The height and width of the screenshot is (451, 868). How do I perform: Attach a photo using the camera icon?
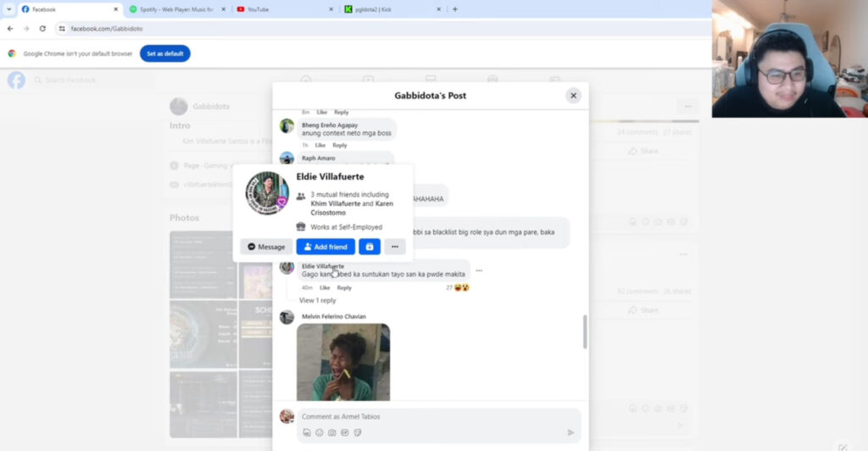(x=332, y=432)
